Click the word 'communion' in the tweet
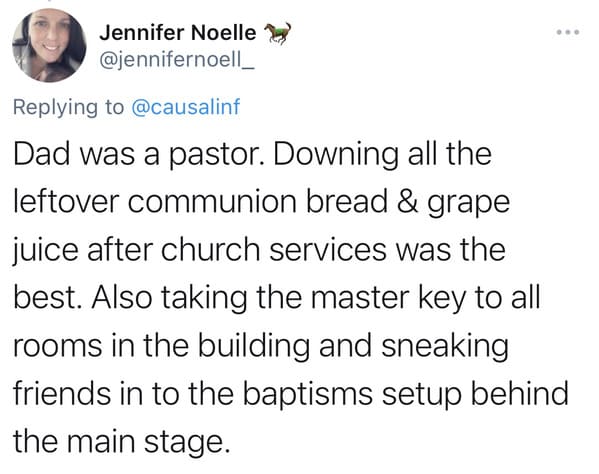599x474 pixels. [212, 202]
